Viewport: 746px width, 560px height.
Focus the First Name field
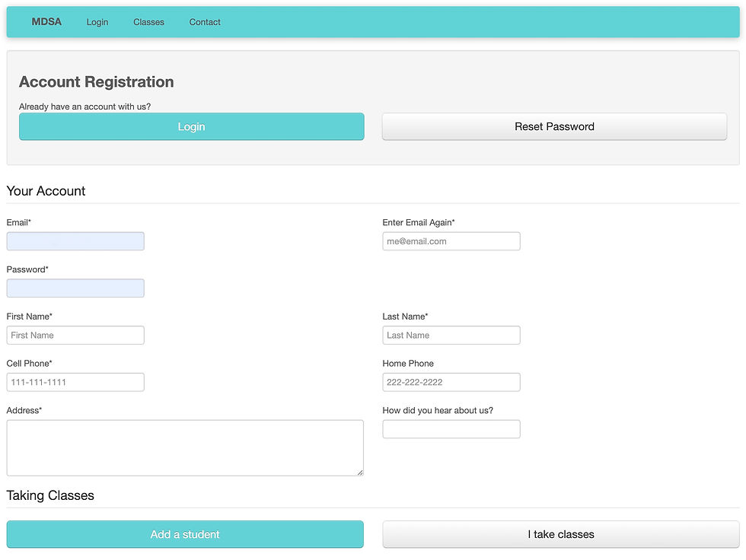point(75,335)
